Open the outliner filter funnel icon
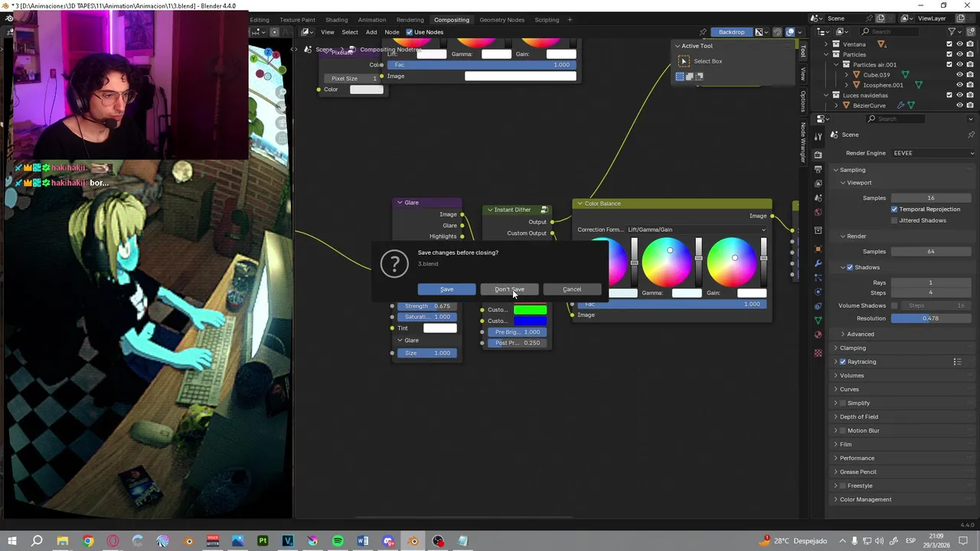Image resolution: width=980 pixels, height=551 pixels. click(x=952, y=31)
